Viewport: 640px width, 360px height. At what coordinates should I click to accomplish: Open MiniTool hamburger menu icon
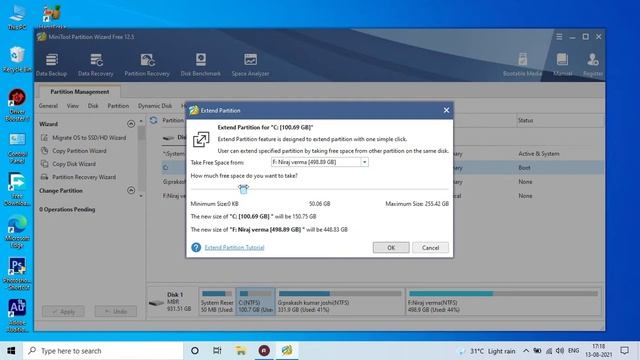pos(559,37)
